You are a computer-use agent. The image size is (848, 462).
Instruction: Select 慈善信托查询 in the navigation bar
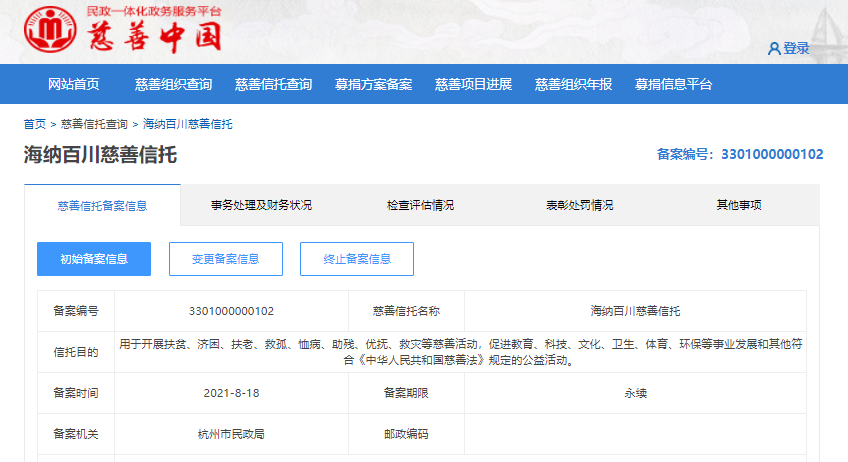pyautogui.click(x=273, y=85)
